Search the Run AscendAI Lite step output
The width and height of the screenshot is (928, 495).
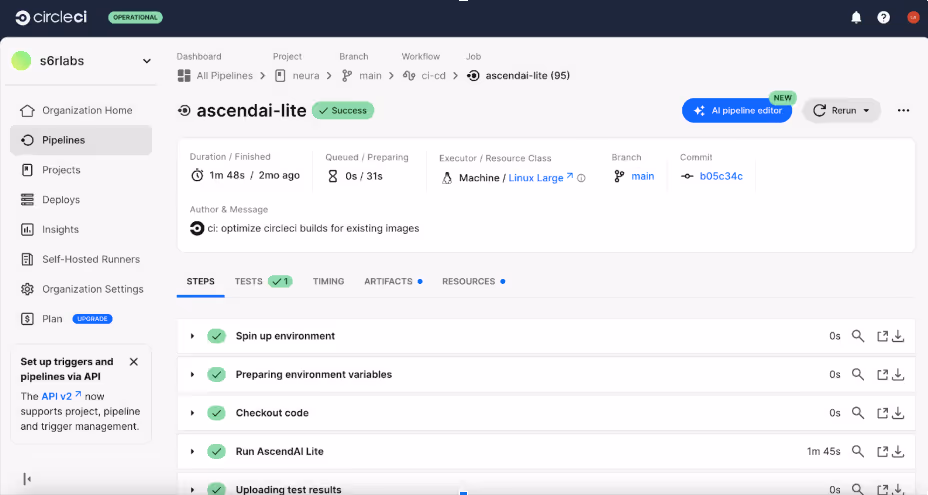click(858, 452)
